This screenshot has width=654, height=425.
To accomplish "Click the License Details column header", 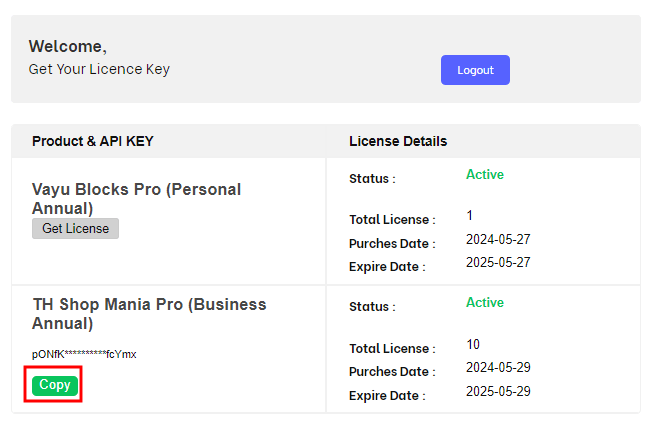I will pos(398,141).
